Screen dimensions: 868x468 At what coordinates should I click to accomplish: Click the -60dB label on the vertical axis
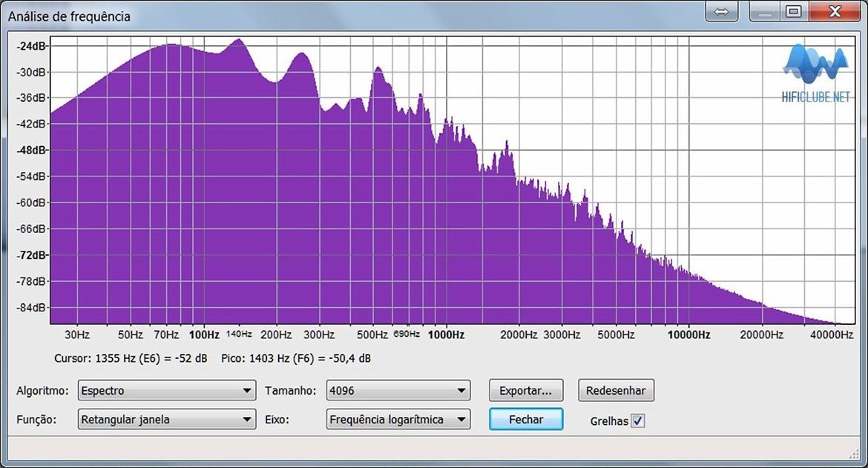click(31, 202)
